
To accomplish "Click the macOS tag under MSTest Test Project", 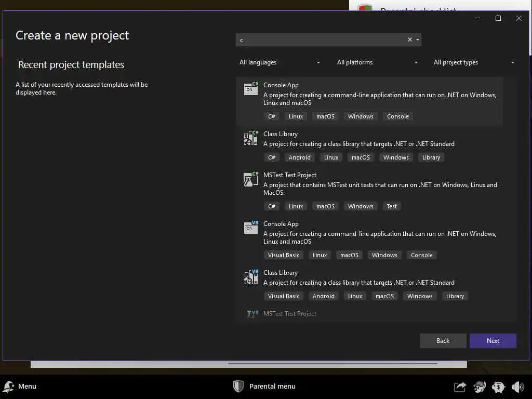I will click(325, 206).
